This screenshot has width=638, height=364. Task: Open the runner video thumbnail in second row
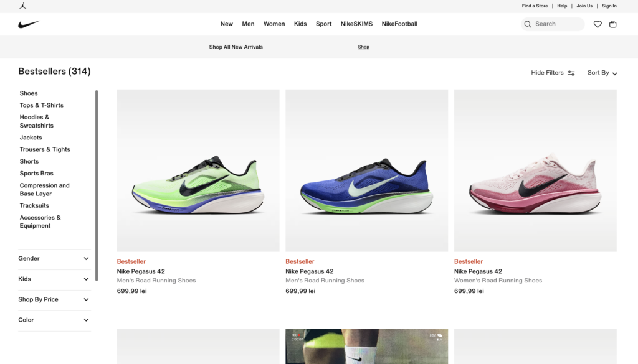pyautogui.click(x=366, y=346)
